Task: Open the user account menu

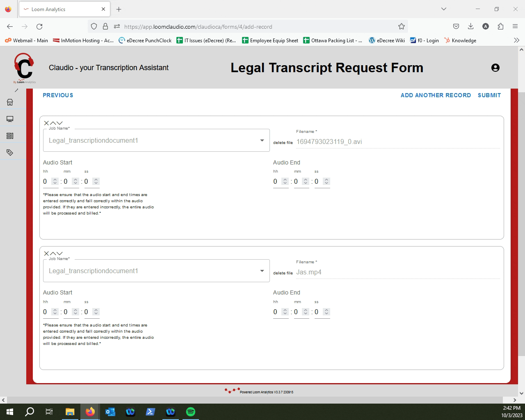Action: 495,68
